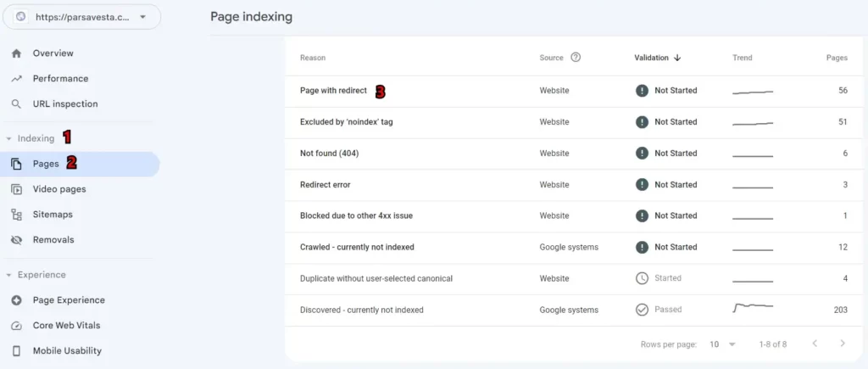868x369 pixels.
Task: Click Not Started alert icon for Crawled row
Action: [642, 247]
